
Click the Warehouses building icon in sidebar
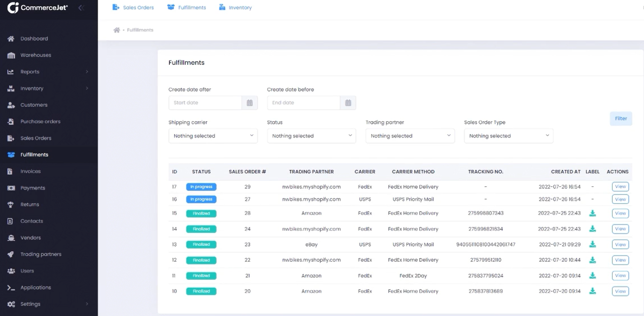(x=11, y=55)
